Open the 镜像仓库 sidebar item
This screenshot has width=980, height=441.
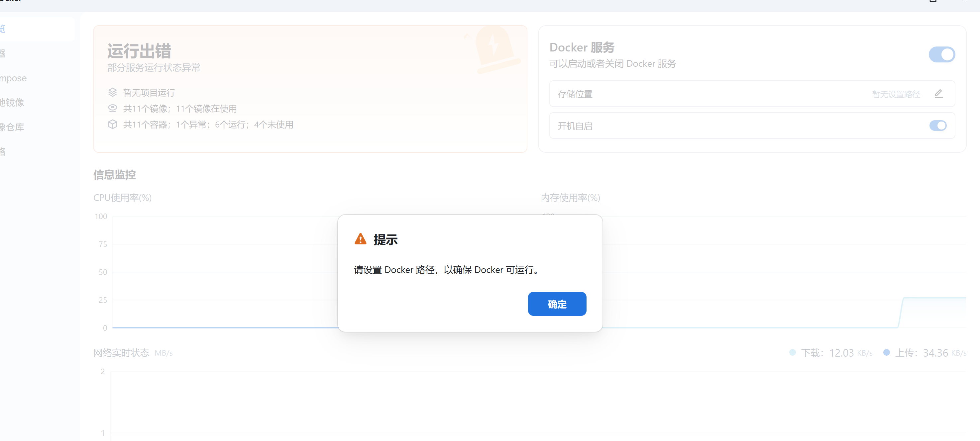pyautogui.click(x=12, y=127)
